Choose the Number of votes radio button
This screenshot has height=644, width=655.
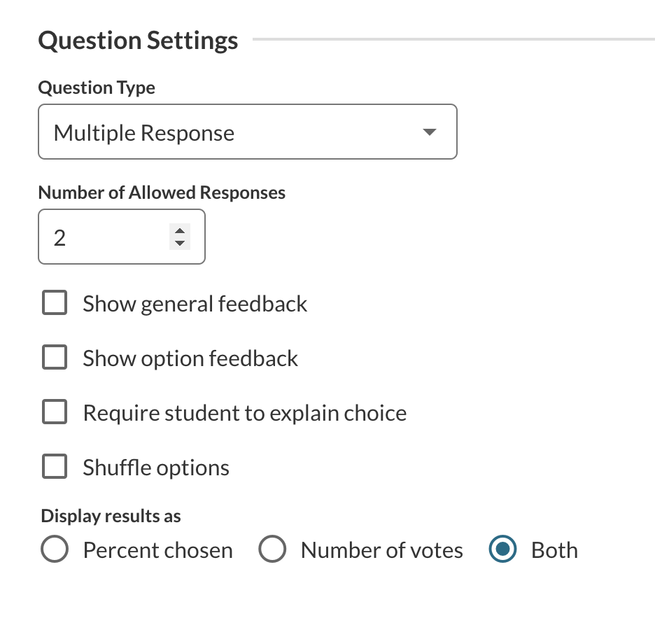272,550
